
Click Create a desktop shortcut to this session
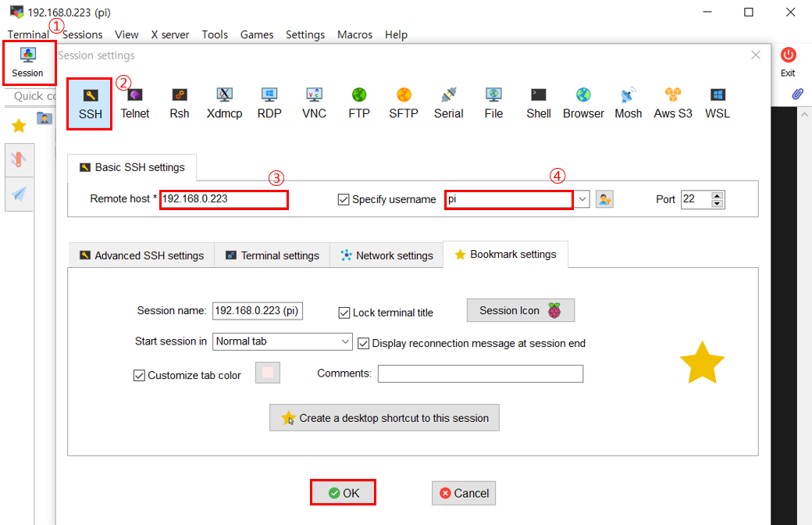tap(384, 418)
